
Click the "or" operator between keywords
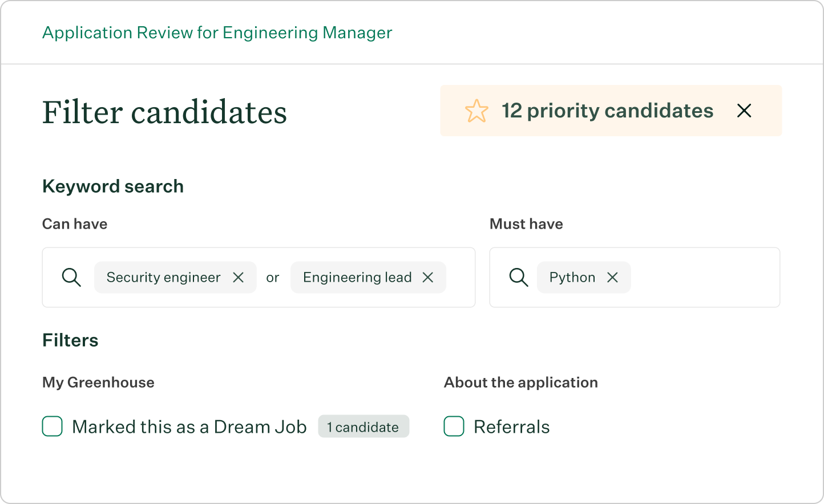pos(273,278)
